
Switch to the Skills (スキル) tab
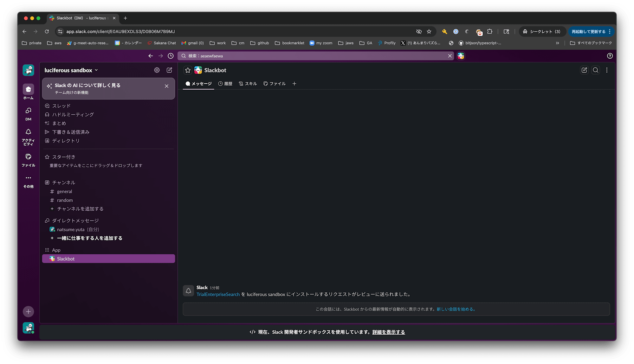(x=248, y=84)
